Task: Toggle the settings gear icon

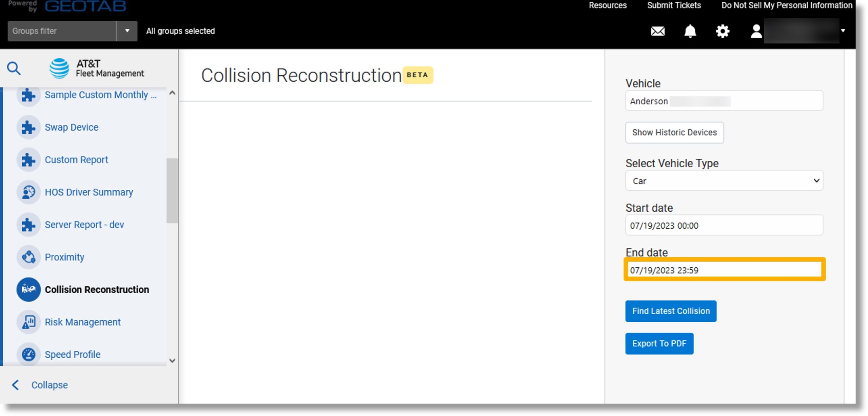Action: [722, 31]
